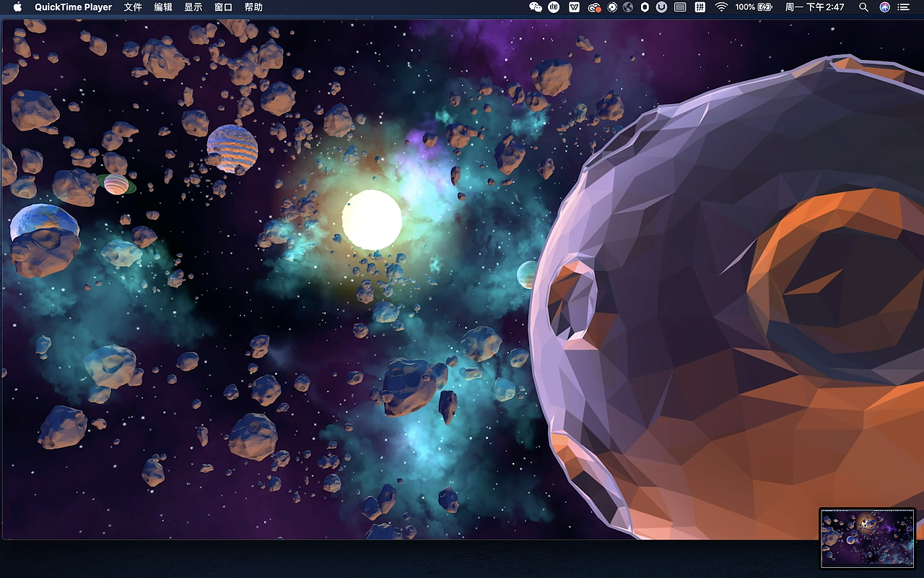This screenshot has height=578, width=924.
Task: Click the round U icon in menu bar
Action: (x=661, y=7)
